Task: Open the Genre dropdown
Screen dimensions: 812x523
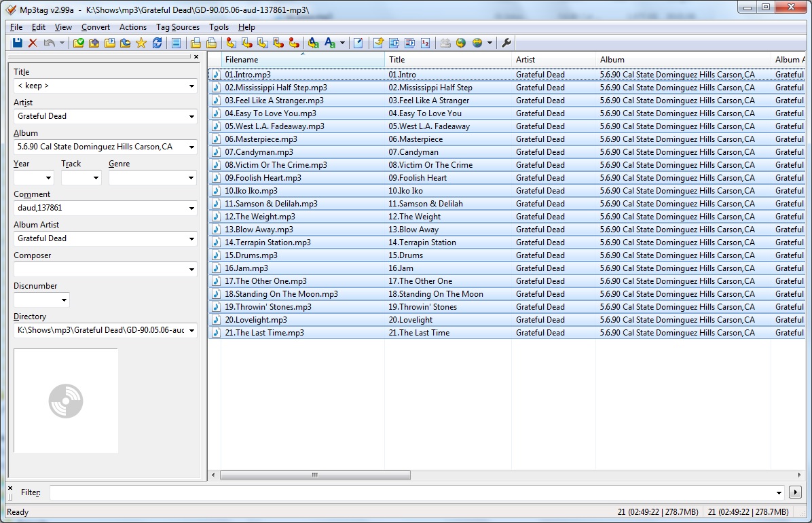Action: click(191, 178)
